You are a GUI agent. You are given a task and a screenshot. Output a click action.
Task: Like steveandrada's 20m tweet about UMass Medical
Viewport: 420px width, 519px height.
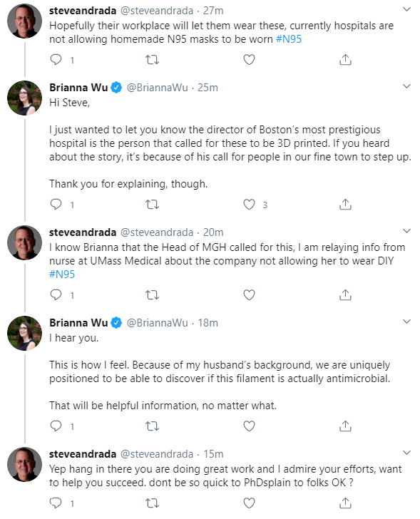tap(250, 294)
